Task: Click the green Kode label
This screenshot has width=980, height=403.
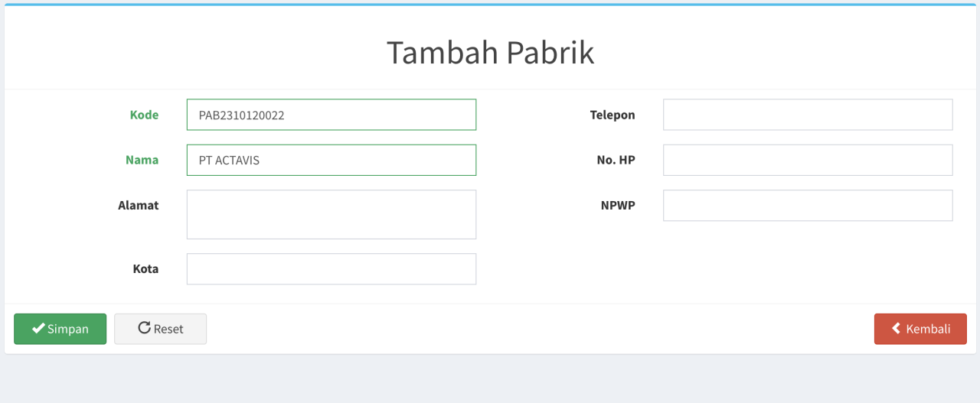Action: click(144, 115)
